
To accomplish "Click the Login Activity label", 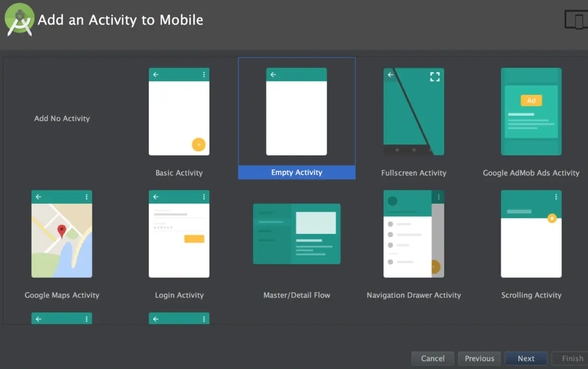I will tap(179, 295).
